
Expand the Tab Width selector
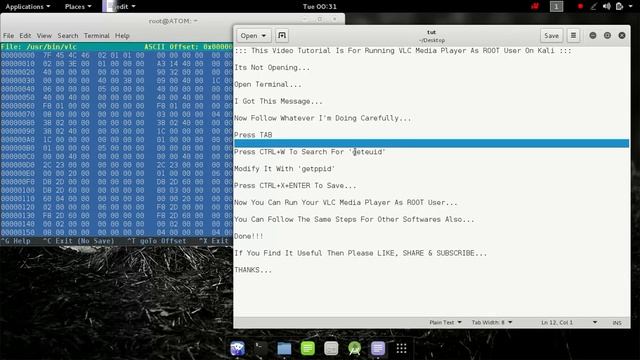tap(492, 322)
